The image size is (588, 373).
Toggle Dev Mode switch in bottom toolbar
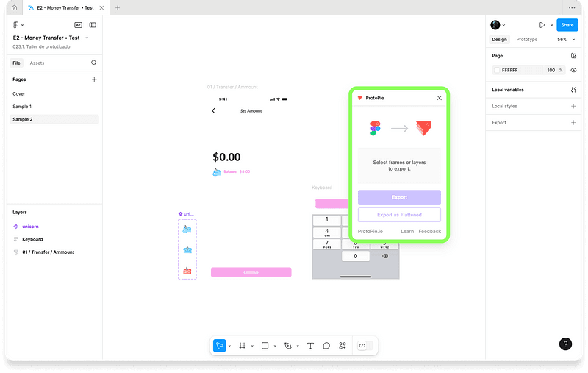point(365,346)
